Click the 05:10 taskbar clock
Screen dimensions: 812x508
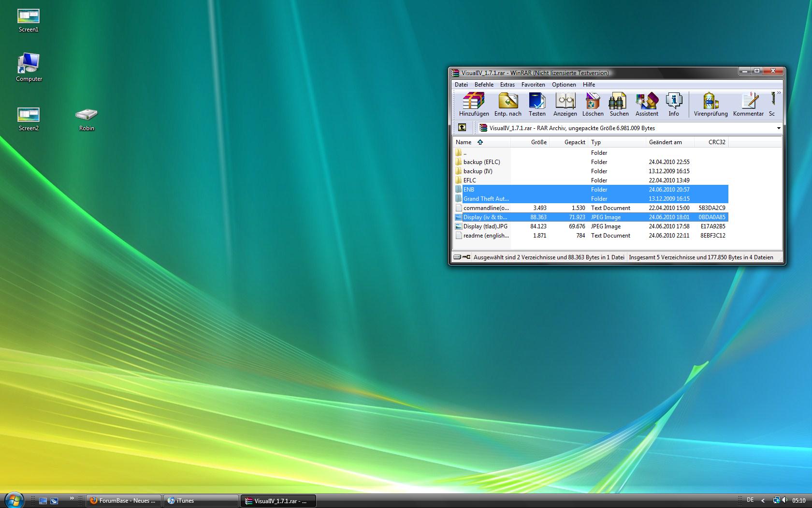click(799, 501)
